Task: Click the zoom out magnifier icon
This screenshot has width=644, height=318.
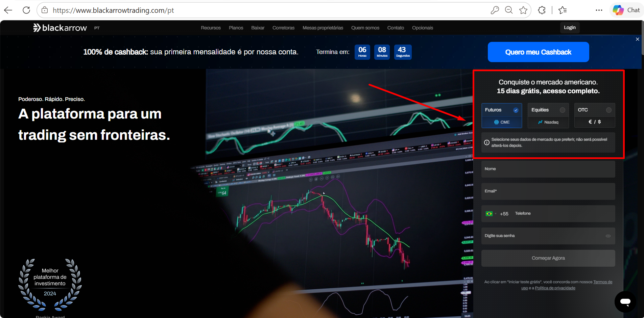Action: click(509, 10)
